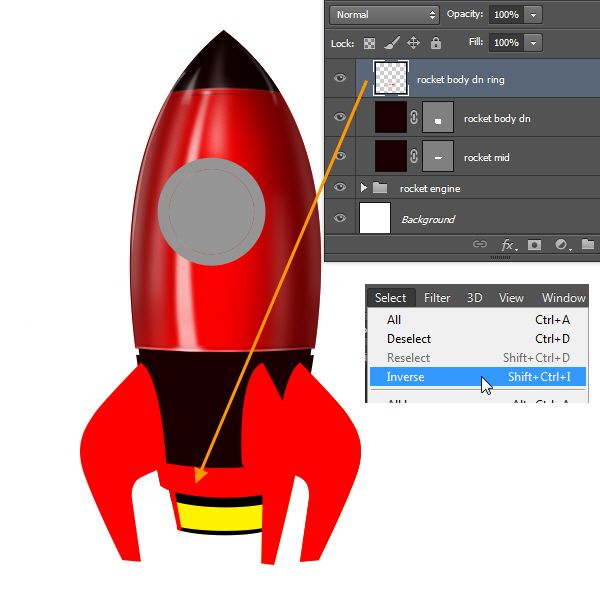Viewport: 600px width, 600px height.
Task: Expand the rocket engine group triangle
Action: [364, 188]
